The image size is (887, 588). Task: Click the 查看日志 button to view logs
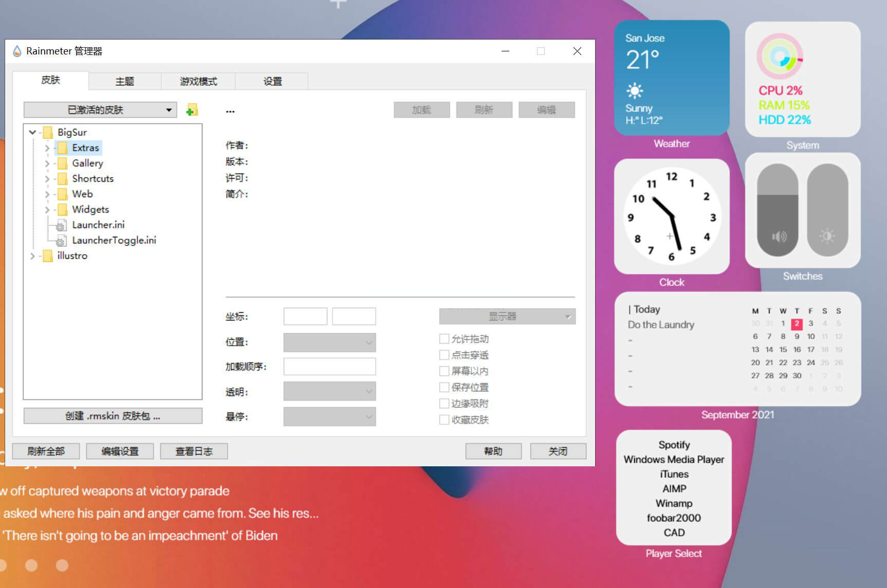point(194,451)
